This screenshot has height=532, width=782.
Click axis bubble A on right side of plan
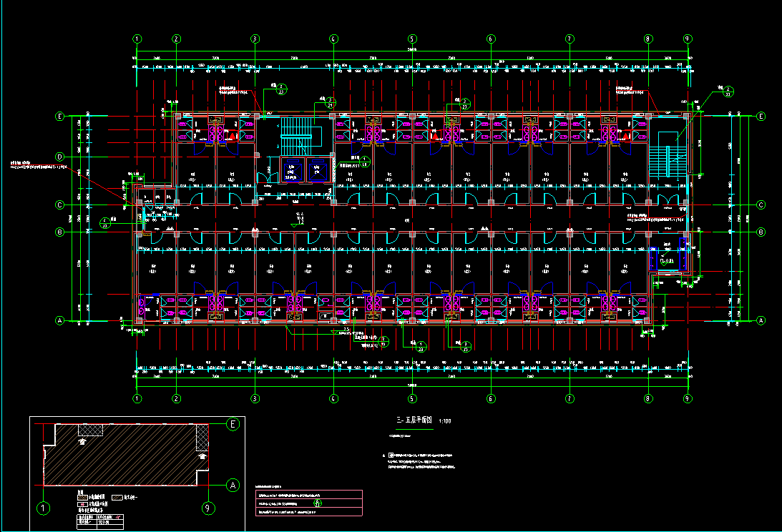(761, 321)
